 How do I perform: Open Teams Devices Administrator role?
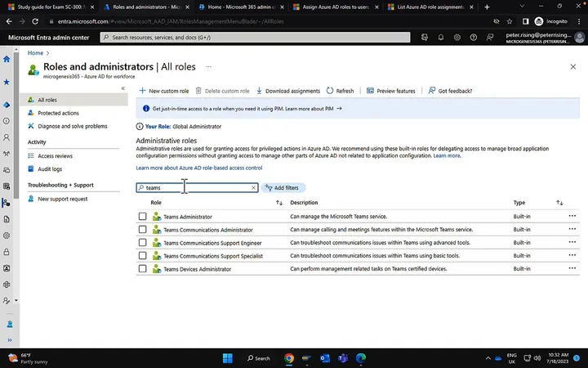click(198, 269)
